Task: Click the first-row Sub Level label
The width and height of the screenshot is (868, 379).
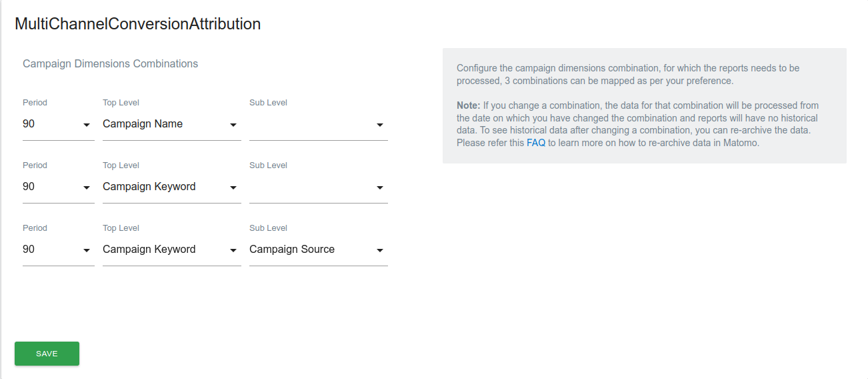Action: 268,103
